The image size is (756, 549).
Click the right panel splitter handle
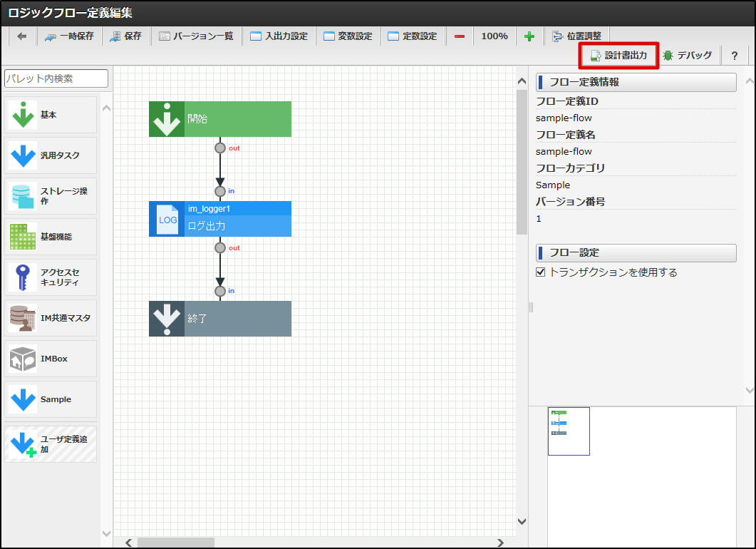click(531, 307)
